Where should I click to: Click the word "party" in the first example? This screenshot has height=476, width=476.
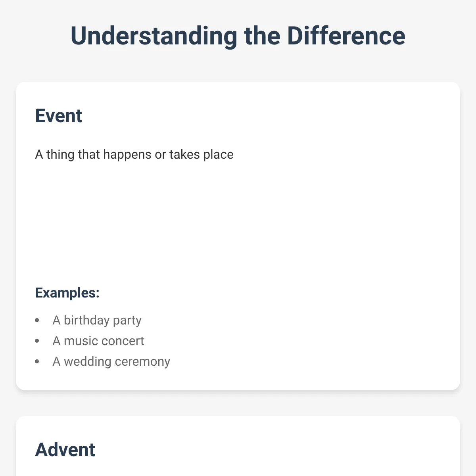coord(127,321)
